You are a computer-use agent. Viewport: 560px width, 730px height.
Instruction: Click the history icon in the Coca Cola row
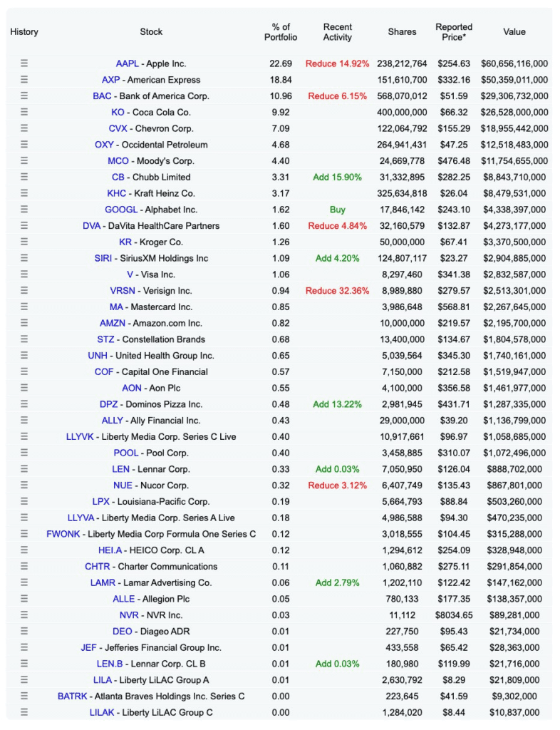coord(24,112)
